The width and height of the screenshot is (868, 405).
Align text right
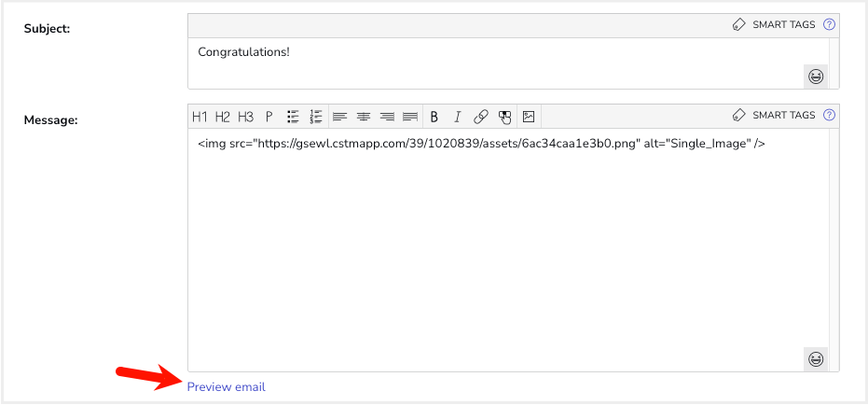pos(387,117)
